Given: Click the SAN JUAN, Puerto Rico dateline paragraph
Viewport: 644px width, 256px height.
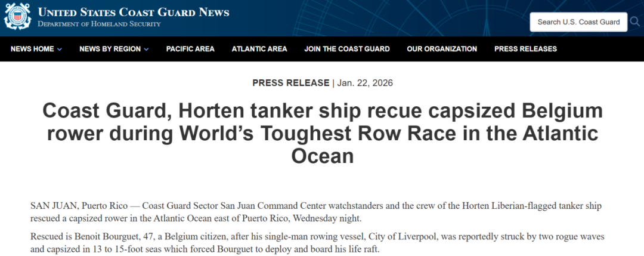Looking at the screenshot, I should tap(316, 211).
